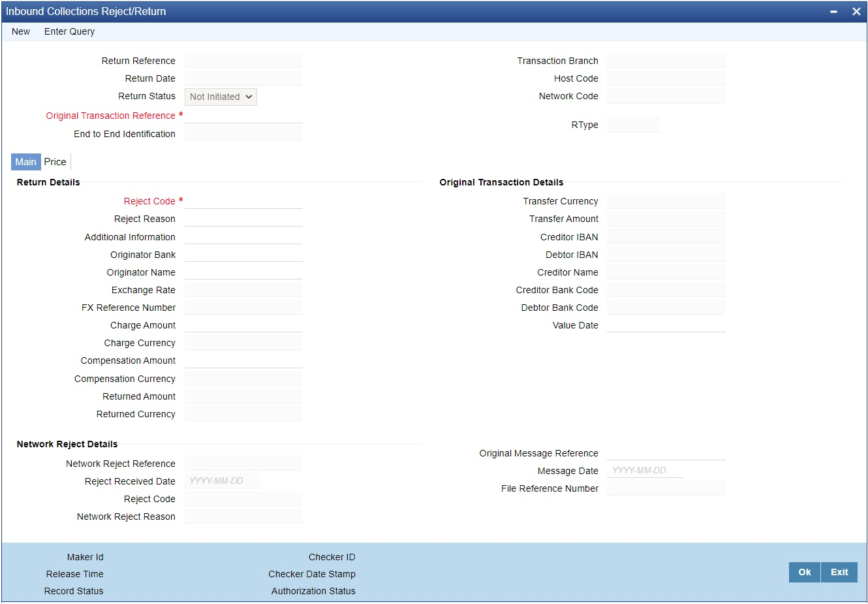Click the Compensation Amount field
The width and height of the screenshot is (868, 604).
pos(243,360)
